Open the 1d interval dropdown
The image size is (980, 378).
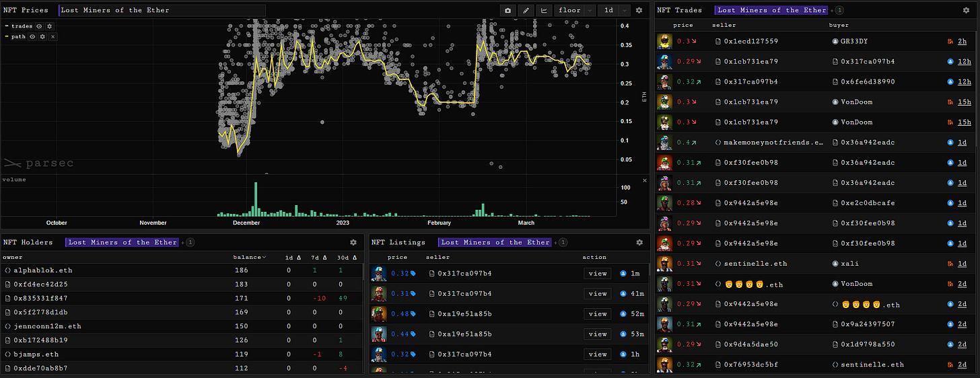(615, 10)
